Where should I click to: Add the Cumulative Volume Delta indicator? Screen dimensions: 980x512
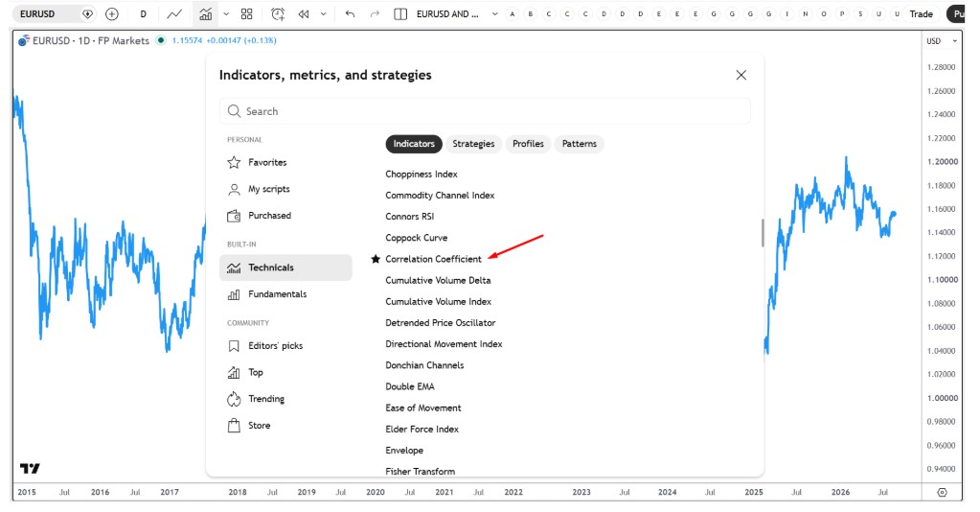coord(438,280)
